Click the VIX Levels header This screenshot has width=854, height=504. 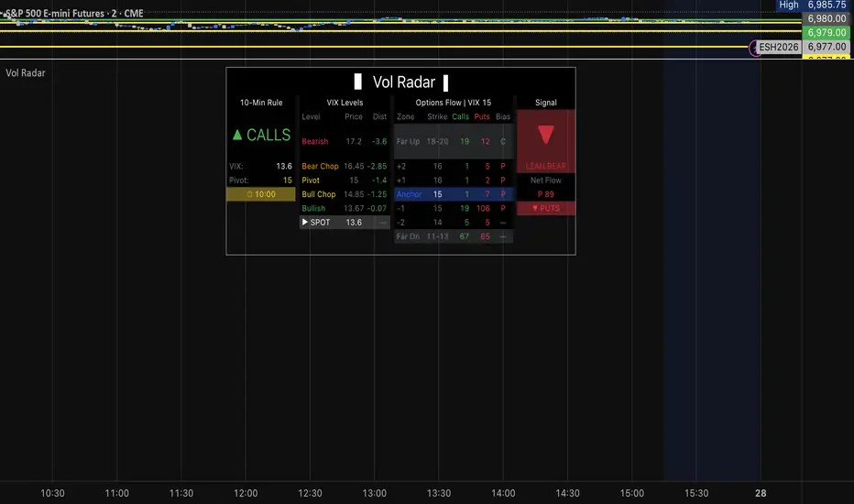[x=345, y=103]
